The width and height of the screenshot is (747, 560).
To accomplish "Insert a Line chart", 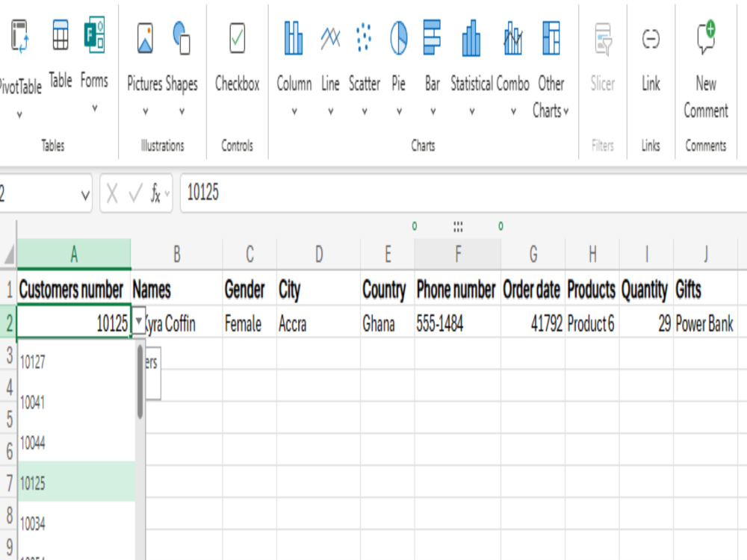I will tap(330, 38).
